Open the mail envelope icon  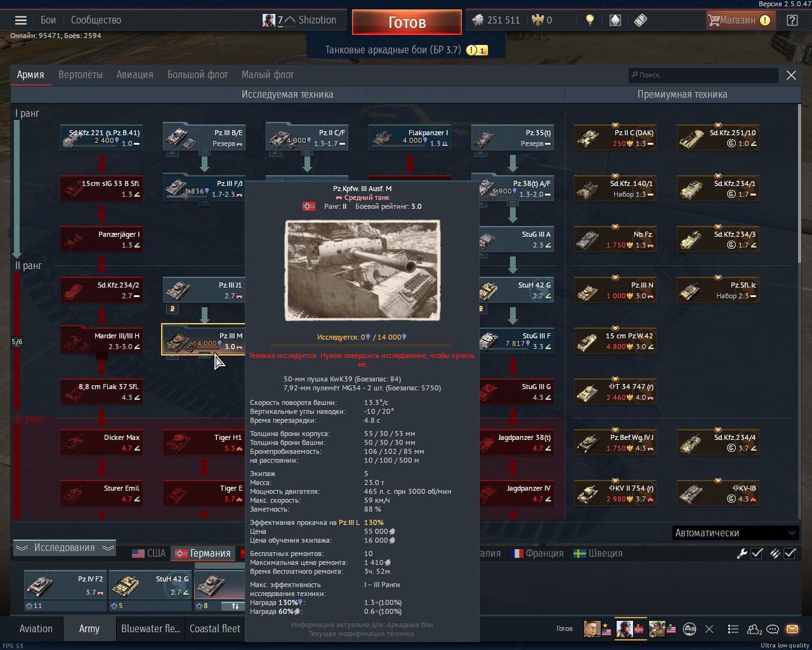pyautogui.click(x=792, y=629)
